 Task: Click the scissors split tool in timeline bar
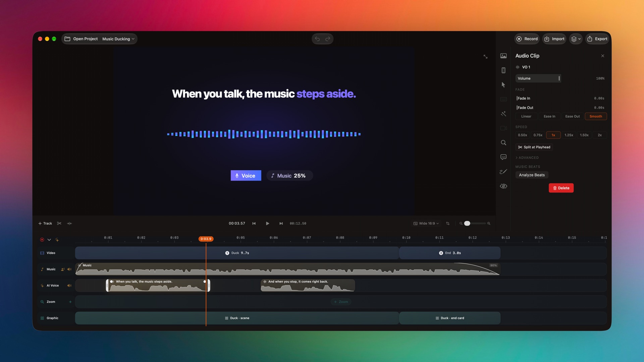[x=59, y=223]
